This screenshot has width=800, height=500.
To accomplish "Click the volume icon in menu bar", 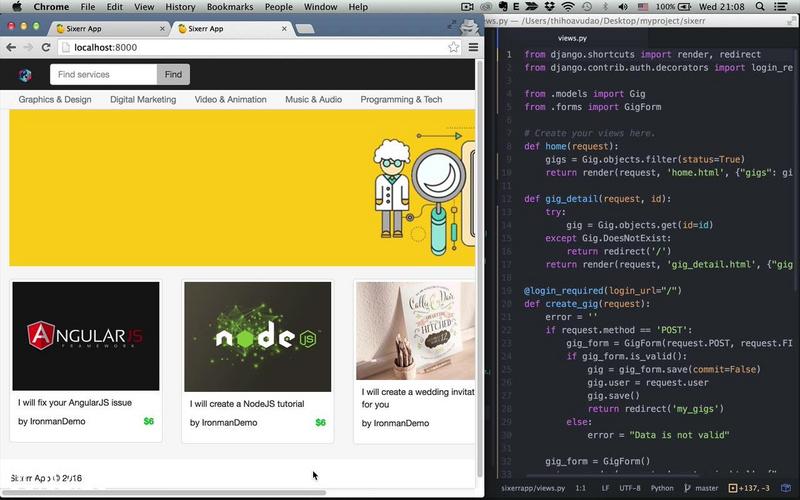I will tap(623, 7).
